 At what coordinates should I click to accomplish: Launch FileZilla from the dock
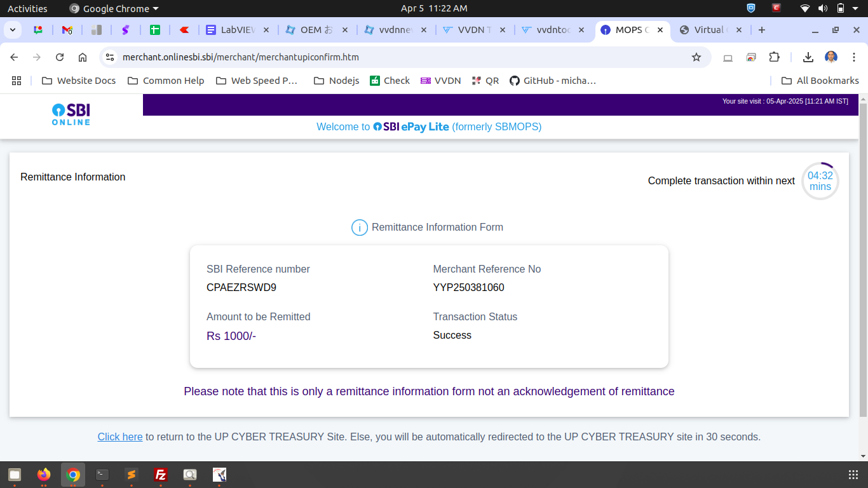[x=161, y=475]
